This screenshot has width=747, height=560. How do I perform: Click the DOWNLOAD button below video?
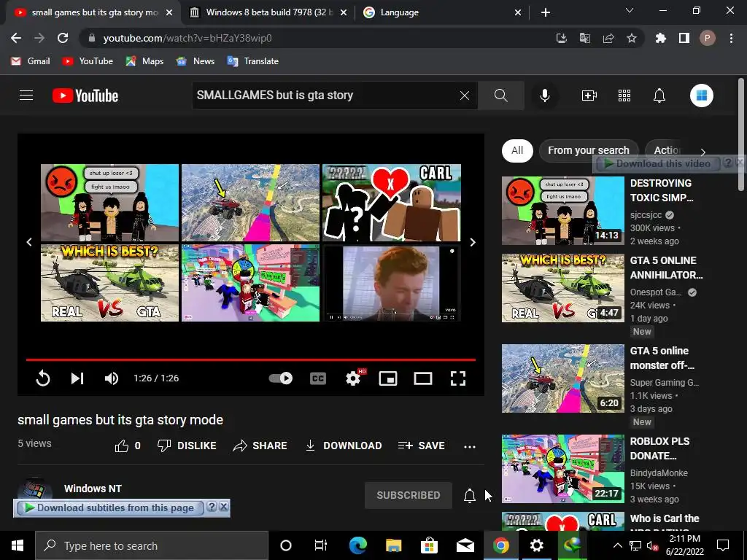tap(344, 446)
